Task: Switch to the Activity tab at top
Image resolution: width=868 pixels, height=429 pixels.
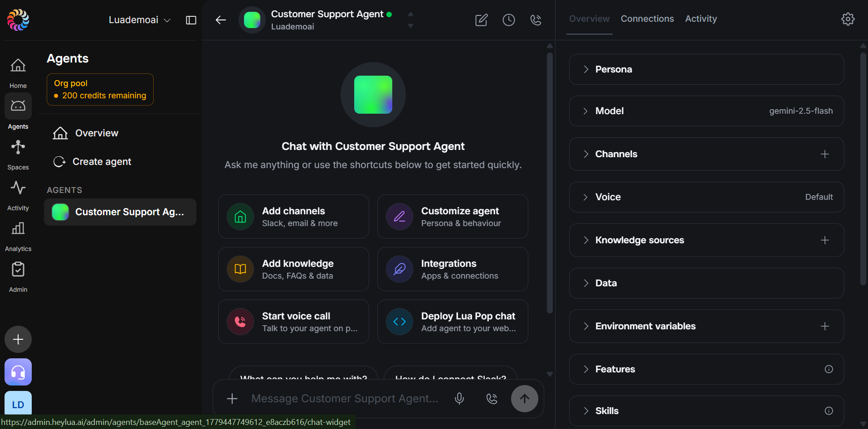Action: tap(701, 19)
